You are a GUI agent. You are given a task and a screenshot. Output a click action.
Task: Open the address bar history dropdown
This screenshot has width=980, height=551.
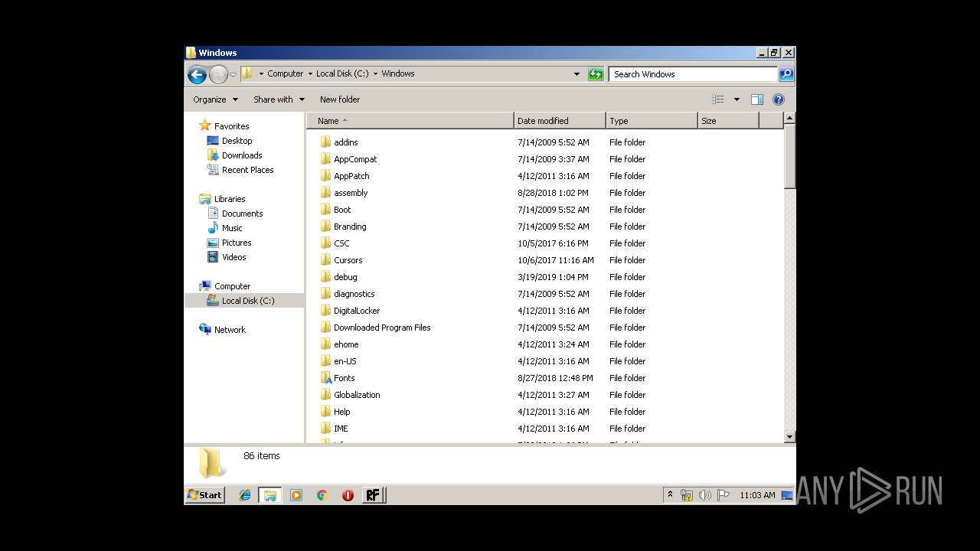tap(577, 74)
